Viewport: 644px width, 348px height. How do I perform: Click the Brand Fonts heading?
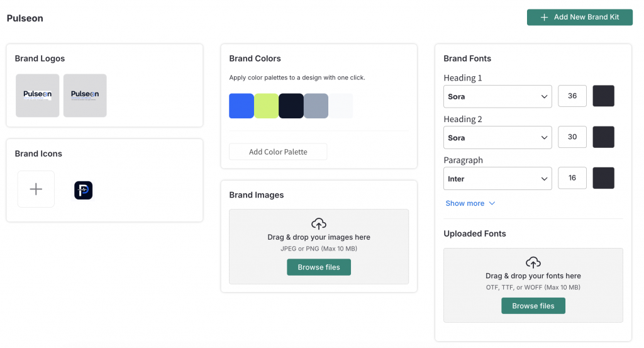coord(467,59)
